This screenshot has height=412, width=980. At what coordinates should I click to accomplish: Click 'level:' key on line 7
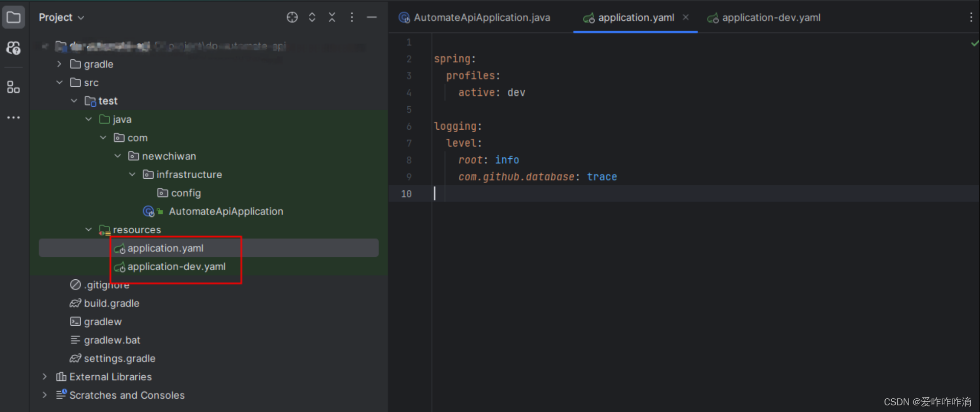(464, 143)
